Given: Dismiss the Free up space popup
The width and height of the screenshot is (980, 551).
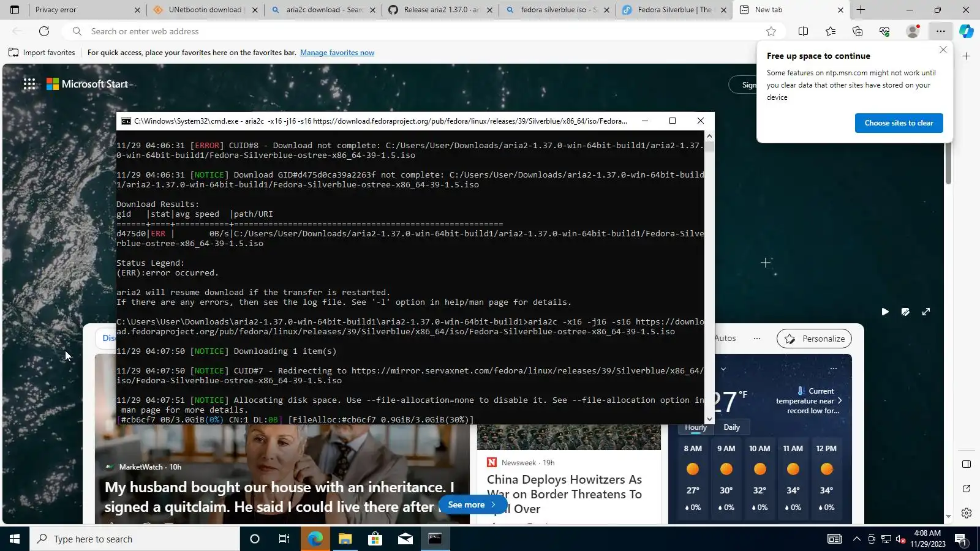Looking at the screenshot, I should tap(943, 50).
